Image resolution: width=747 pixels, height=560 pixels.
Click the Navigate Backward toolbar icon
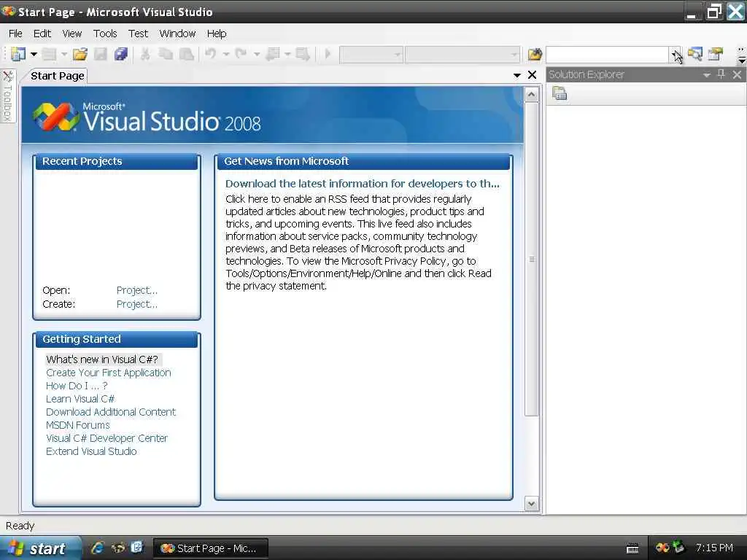coord(273,54)
